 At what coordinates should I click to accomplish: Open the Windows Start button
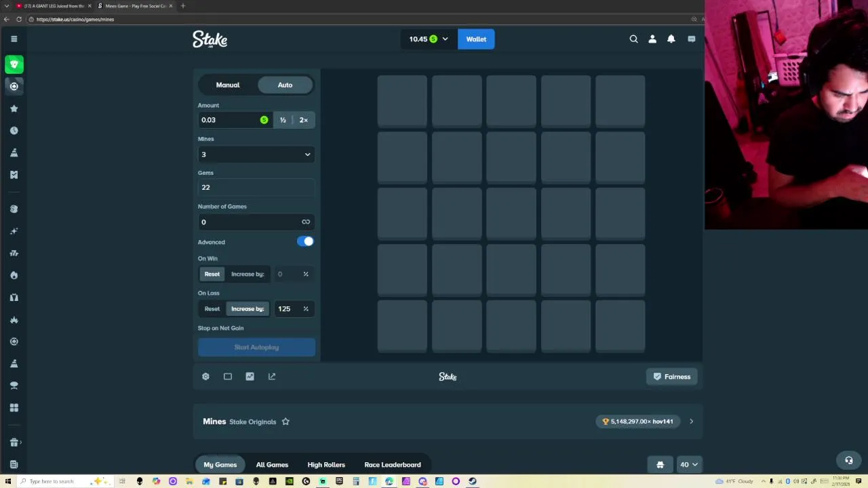pos(7,481)
